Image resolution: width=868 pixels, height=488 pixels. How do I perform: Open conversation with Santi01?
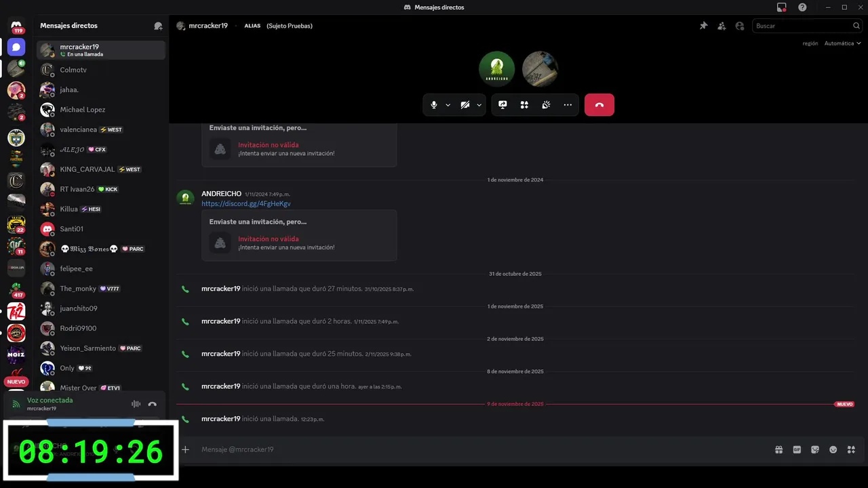(101, 229)
